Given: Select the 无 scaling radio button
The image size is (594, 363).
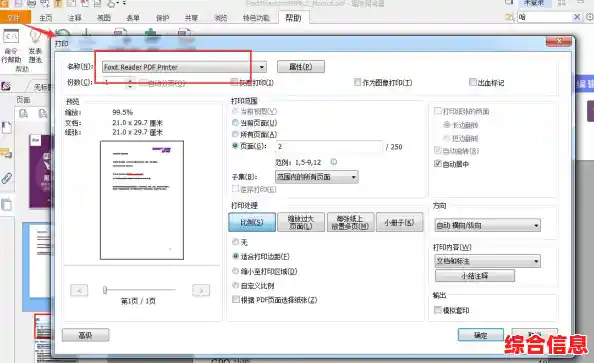Looking at the screenshot, I should (x=236, y=242).
